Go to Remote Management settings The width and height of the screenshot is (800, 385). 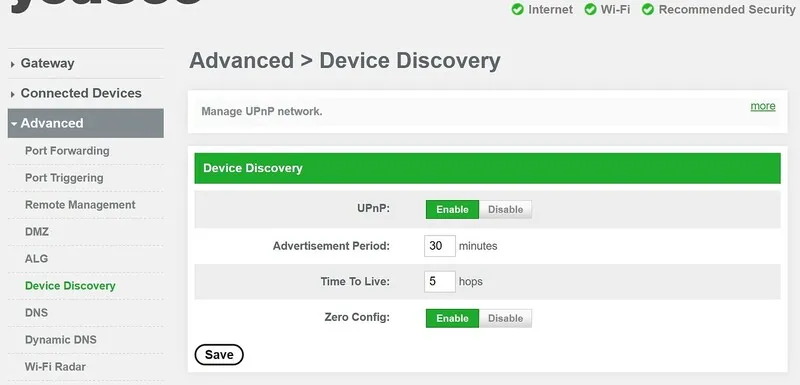tap(80, 205)
